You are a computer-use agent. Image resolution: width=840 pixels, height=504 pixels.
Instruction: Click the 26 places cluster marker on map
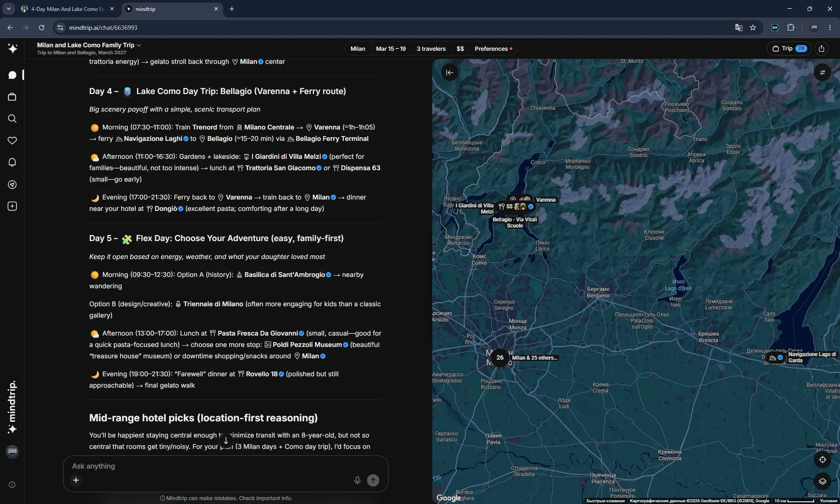point(500,357)
